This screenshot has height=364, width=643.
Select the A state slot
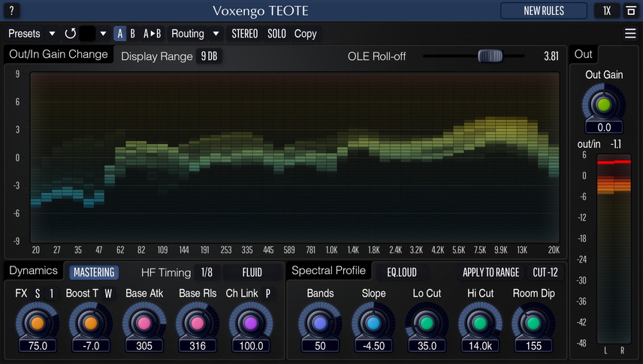coord(120,34)
